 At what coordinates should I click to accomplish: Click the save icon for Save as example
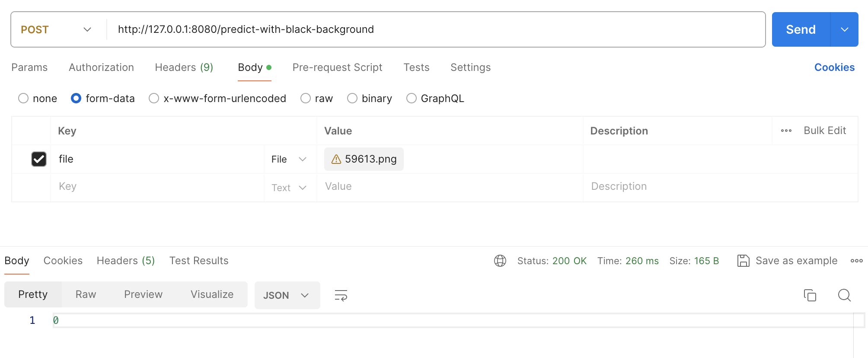coord(743,261)
